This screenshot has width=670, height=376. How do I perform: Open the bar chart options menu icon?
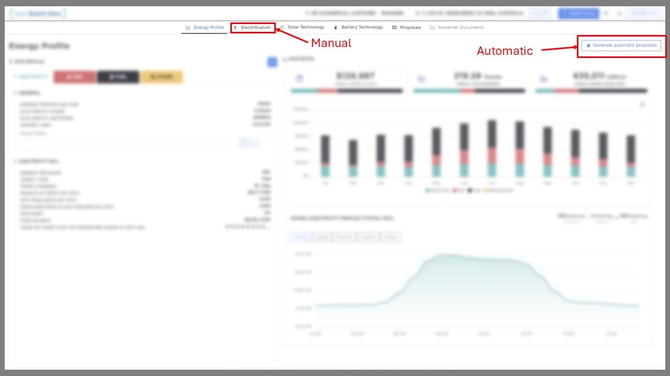point(642,105)
